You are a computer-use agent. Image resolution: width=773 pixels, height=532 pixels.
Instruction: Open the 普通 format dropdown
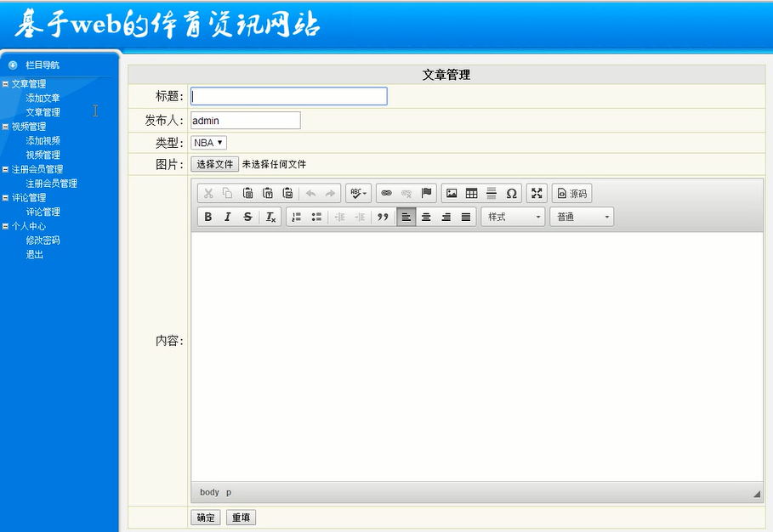pyautogui.click(x=582, y=217)
